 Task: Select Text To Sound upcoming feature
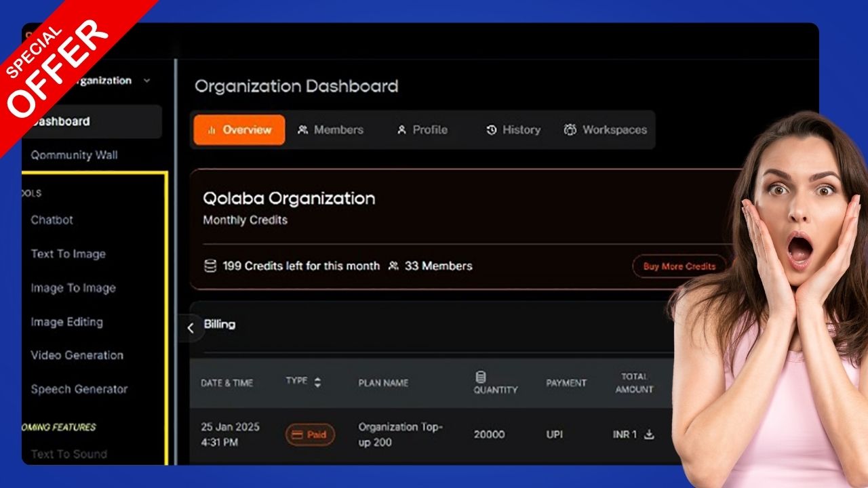tap(68, 454)
